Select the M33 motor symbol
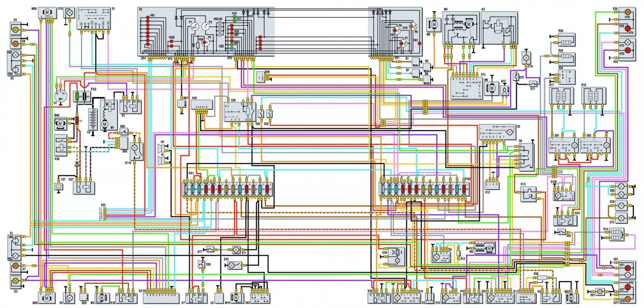Screen dimensions: 644x308 pyautogui.click(x=571, y=297)
